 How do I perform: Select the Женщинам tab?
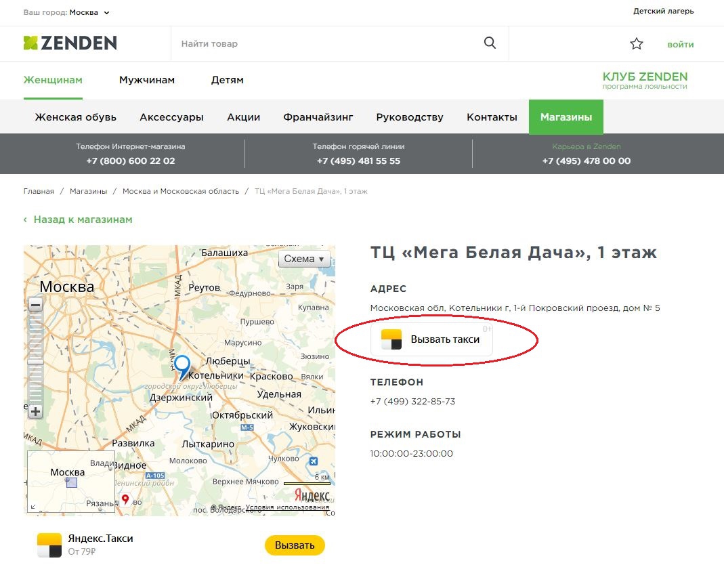pyautogui.click(x=53, y=80)
